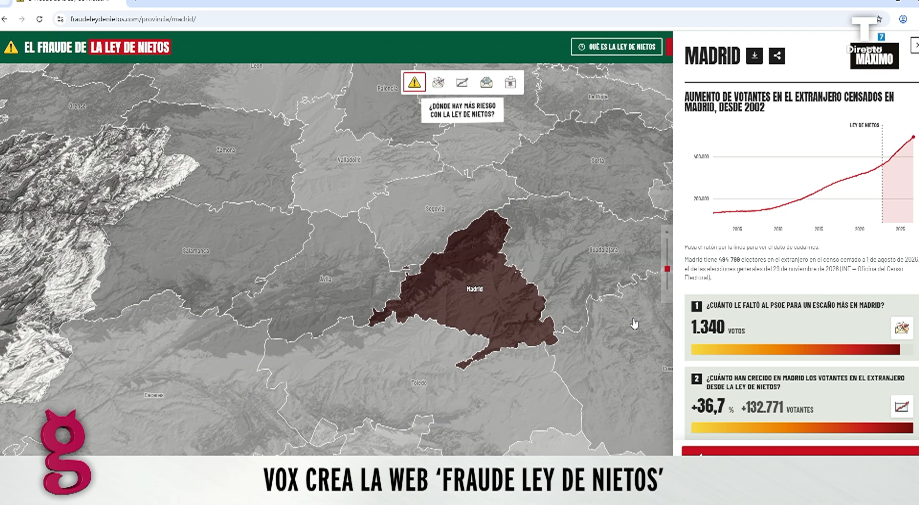Click the Palencia province label on map
Viewport: 919px width, 505px height.
[387, 88]
